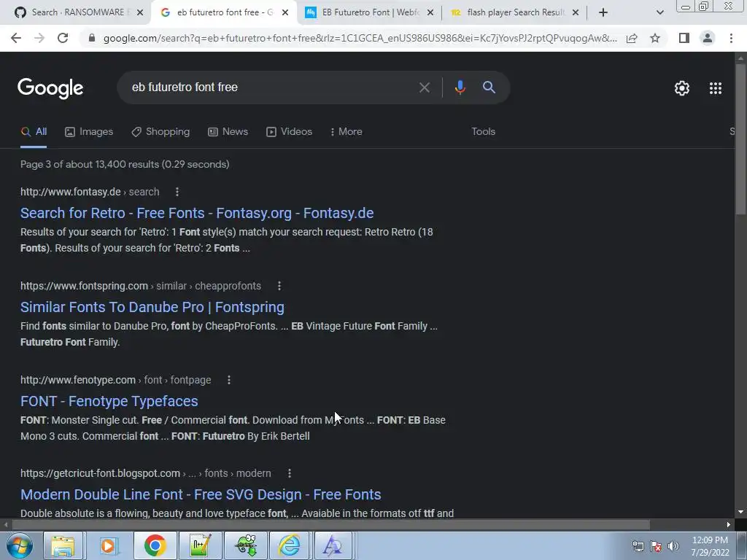Open Internet Explorer from the taskbar
Viewport: 747px width, 560px height.
point(290,545)
